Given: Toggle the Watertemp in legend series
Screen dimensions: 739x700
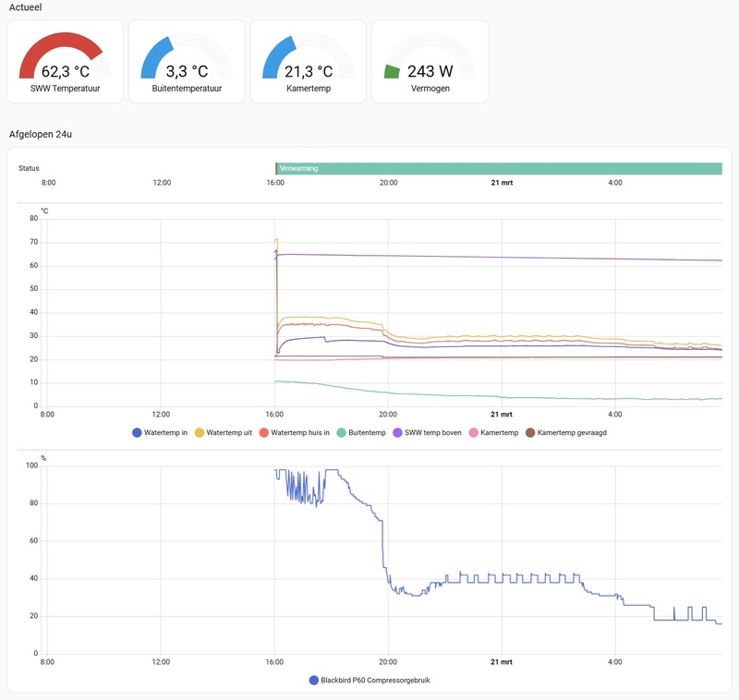Looking at the screenshot, I should click(160, 432).
